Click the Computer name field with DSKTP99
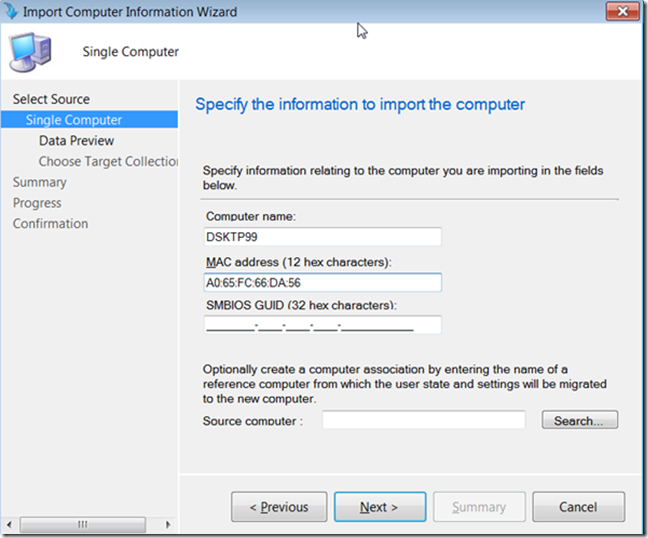The width and height of the screenshot is (648, 538). tap(323, 237)
